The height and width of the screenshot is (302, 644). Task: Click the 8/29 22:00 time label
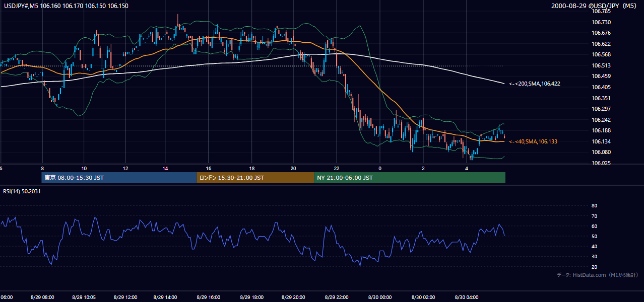[x=337, y=297]
